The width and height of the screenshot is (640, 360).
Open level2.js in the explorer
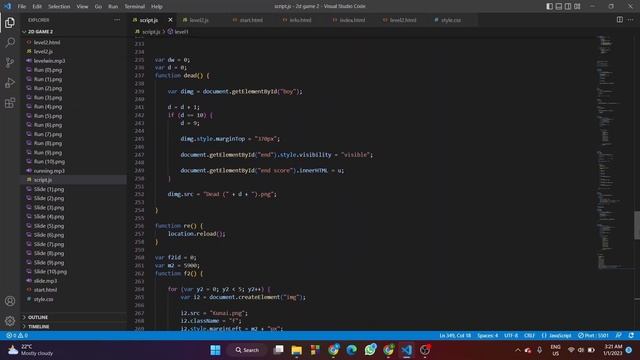(x=73, y=51)
